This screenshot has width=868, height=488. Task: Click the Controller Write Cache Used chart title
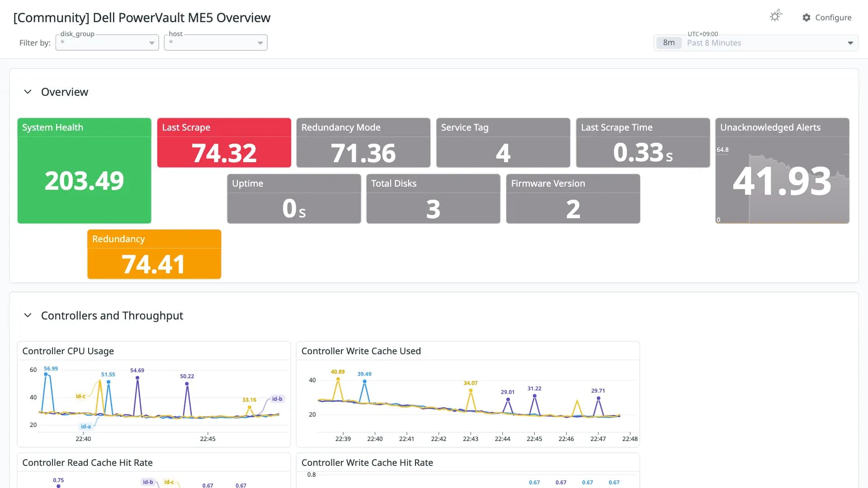[x=361, y=351]
